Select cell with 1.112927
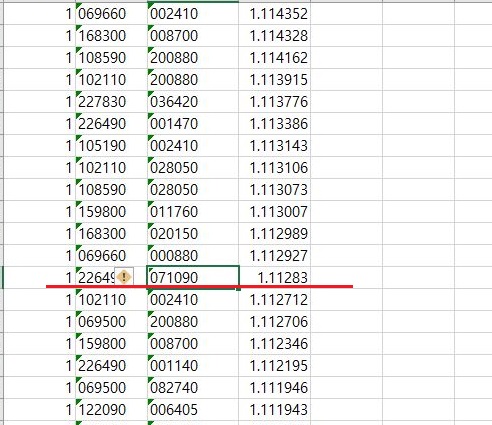Viewport: 492px width, 425px height. click(275, 256)
